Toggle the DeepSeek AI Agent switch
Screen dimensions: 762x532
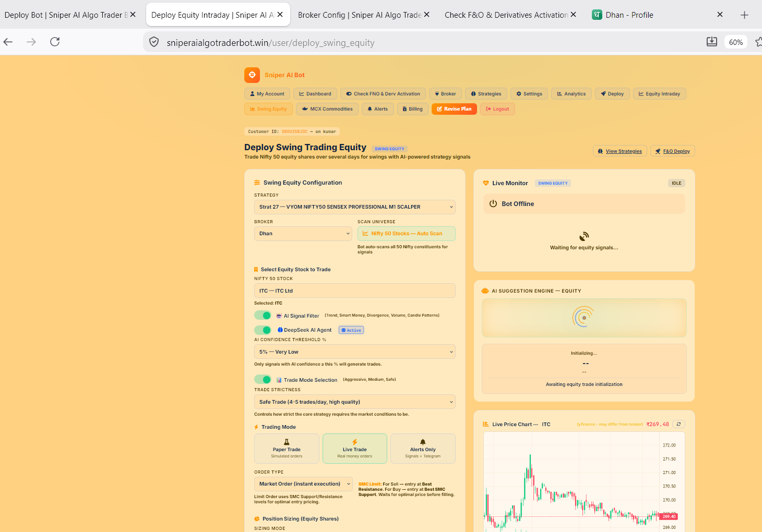tap(263, 330)
